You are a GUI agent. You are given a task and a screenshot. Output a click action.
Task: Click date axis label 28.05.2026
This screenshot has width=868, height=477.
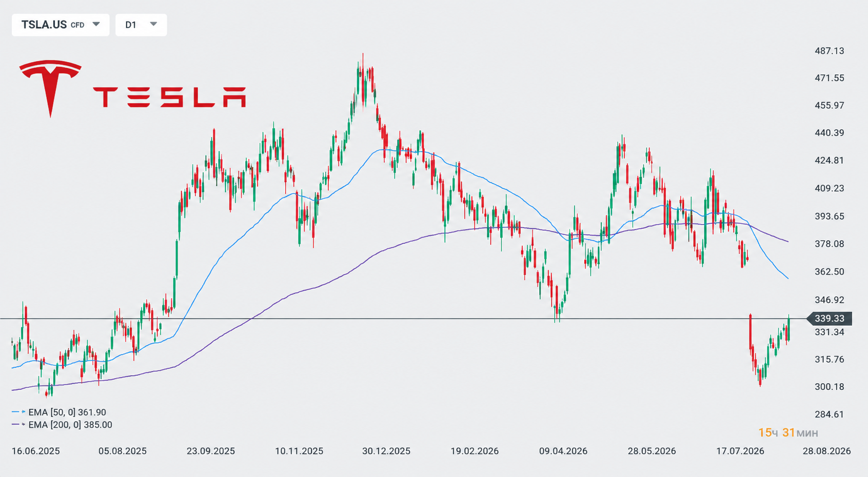pos(652,451)
